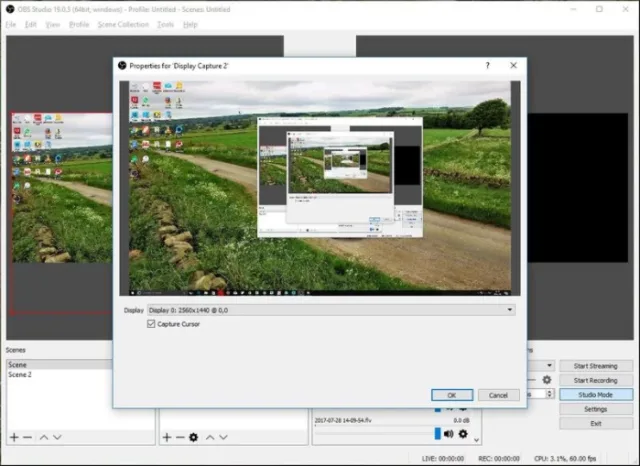This screenshot has height=466, width=640.
Task: Click Start Recording
Action: (596, 380)
